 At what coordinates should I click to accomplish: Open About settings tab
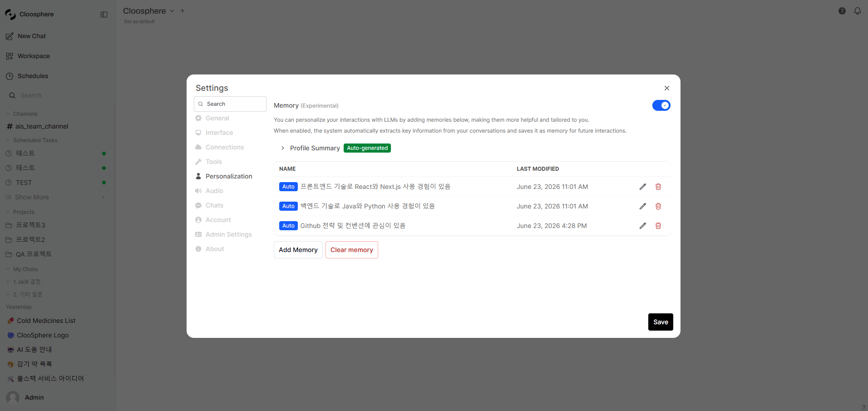point(214,249)
